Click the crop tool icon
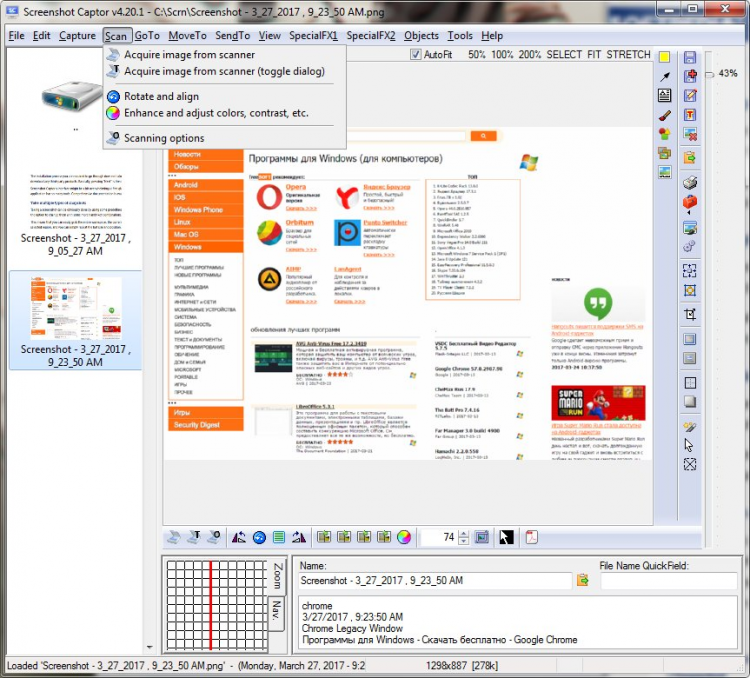Image resolution: width=750 pixels, height=678 pixels. (690, 314)
